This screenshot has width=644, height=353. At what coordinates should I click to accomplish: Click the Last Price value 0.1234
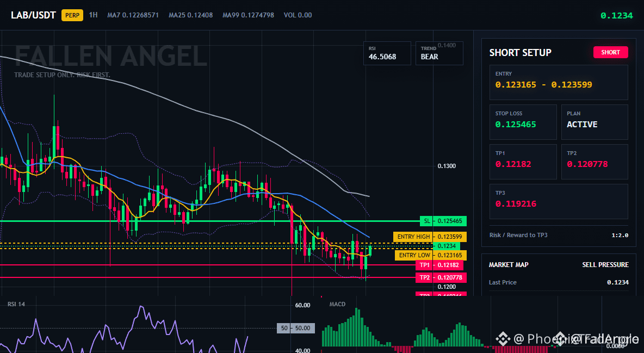(618, 282)
